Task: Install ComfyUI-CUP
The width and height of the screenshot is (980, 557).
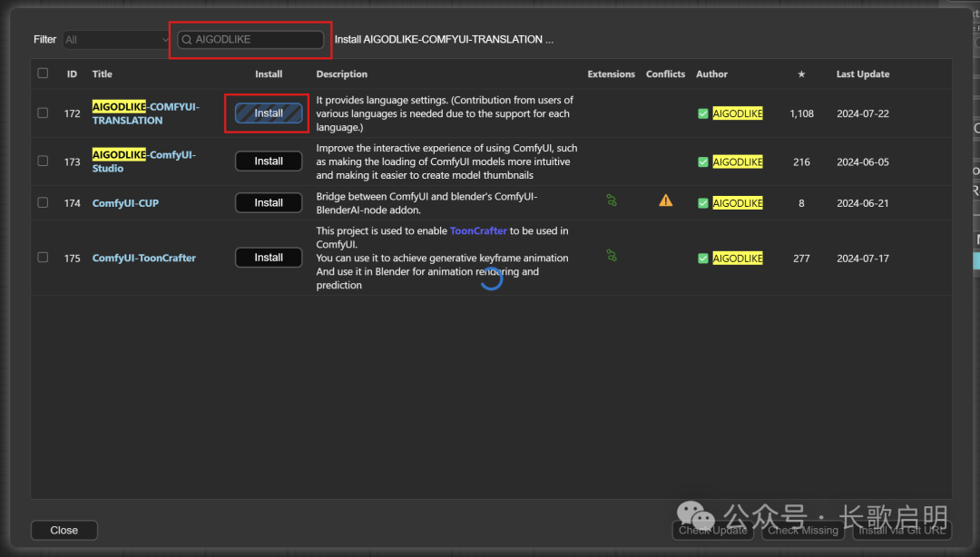Action: 269,202
